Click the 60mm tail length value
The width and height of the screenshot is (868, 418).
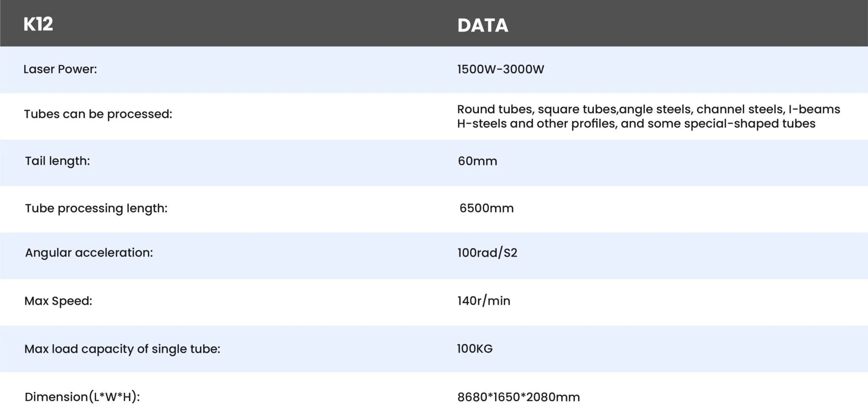pos(477,161)
